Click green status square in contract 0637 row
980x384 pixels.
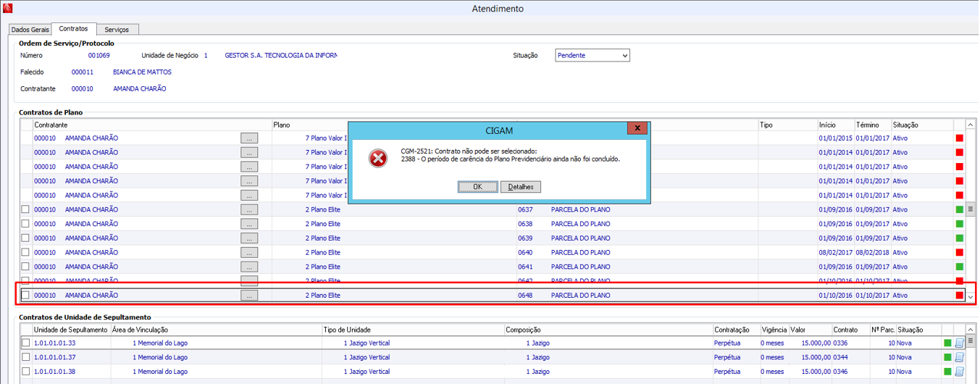pos(960,209)
